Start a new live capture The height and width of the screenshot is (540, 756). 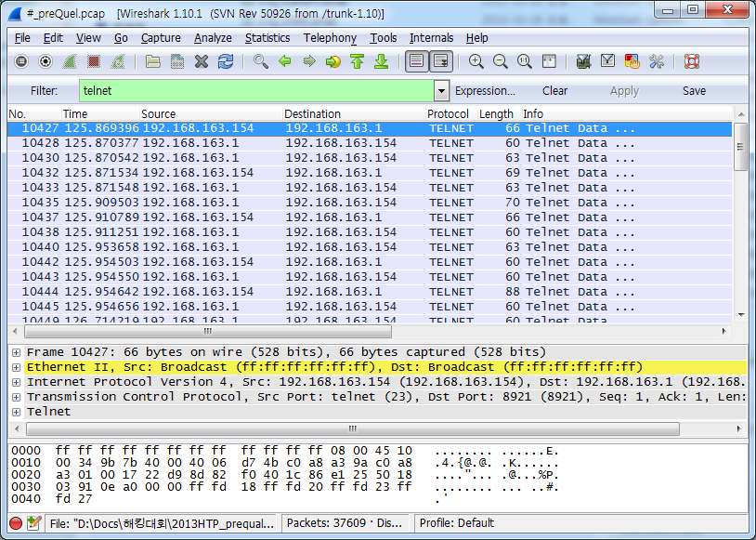pos(70,61)
